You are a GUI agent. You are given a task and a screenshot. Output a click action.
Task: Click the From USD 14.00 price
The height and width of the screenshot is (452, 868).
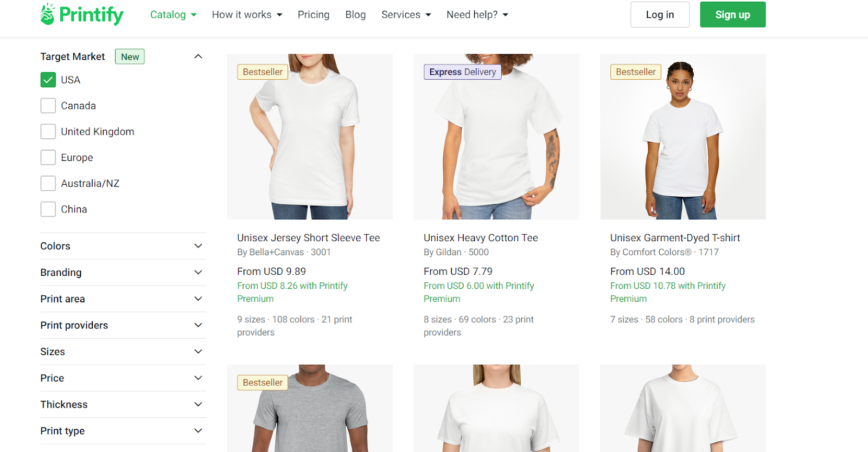point(647,271)
